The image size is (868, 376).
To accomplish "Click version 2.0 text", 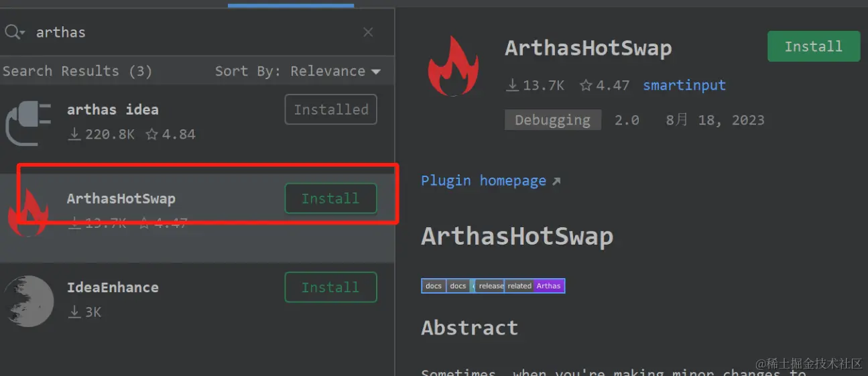I will pyautogui.click(x=627, y=120).
